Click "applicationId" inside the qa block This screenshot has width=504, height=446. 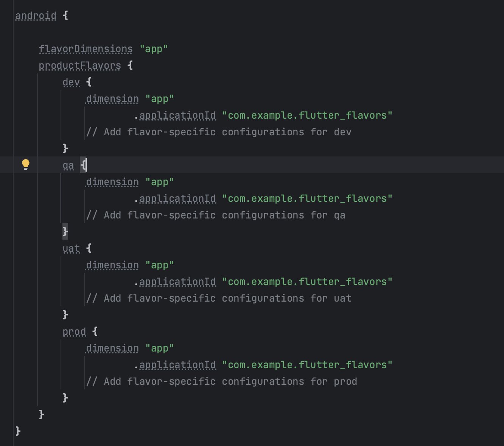point(177,199)
